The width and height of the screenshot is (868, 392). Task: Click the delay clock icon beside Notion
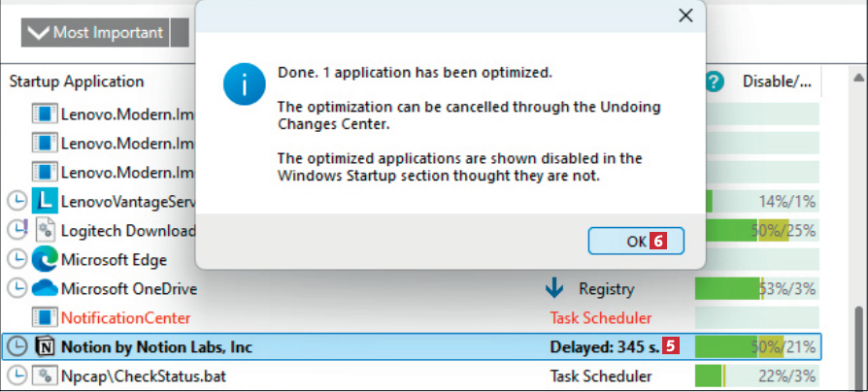coord(16,346)
